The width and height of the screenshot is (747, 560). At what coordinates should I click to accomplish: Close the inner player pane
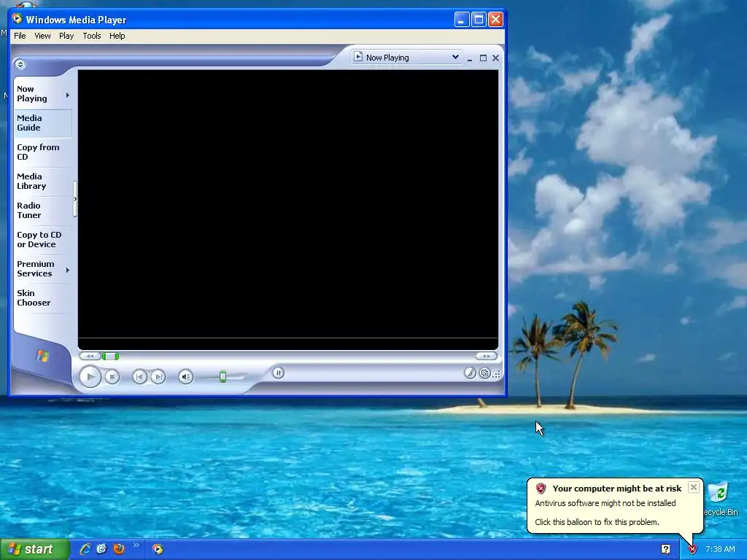[495, 58]
